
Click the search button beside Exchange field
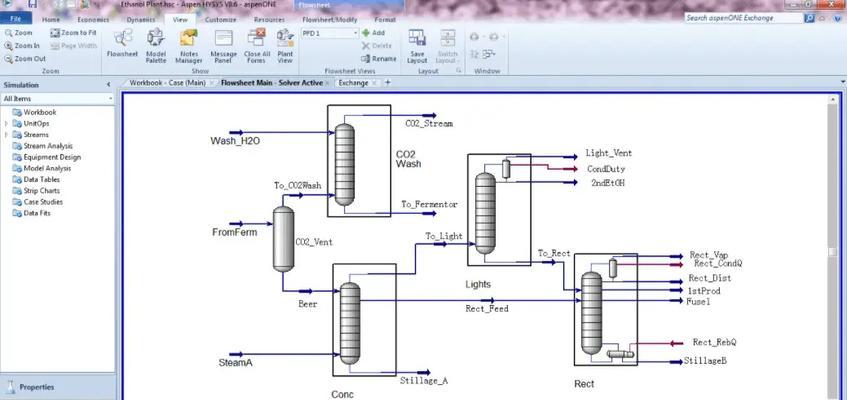809,18
